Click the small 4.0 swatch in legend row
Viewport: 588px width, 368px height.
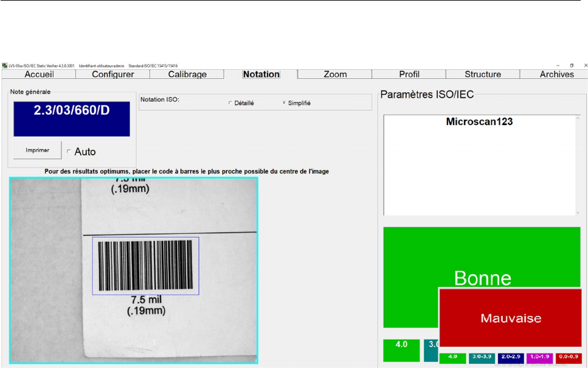(452, 358)
